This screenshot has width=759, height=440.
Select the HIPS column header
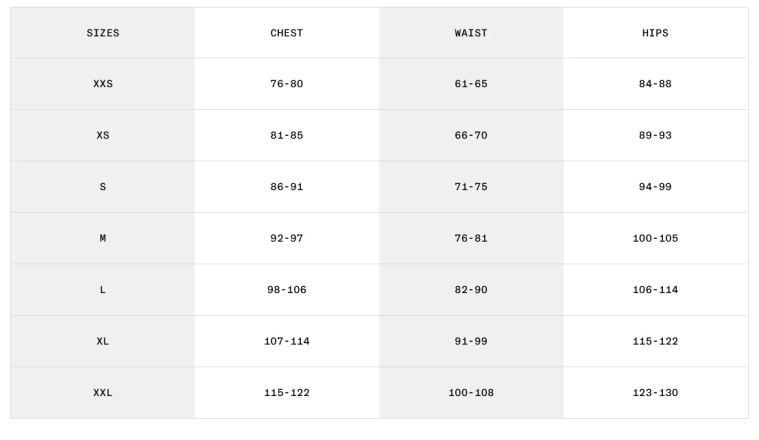655,33
